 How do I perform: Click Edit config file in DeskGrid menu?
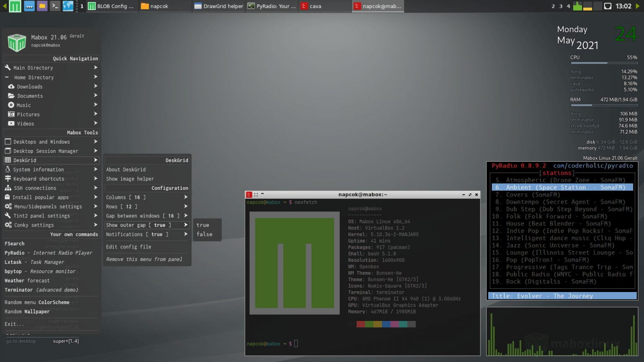pyautogui.click(x=129, y=247)
